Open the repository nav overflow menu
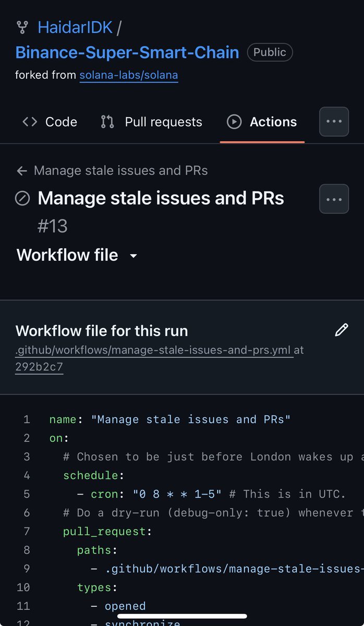The image size is (364, 626). [334, 122]
